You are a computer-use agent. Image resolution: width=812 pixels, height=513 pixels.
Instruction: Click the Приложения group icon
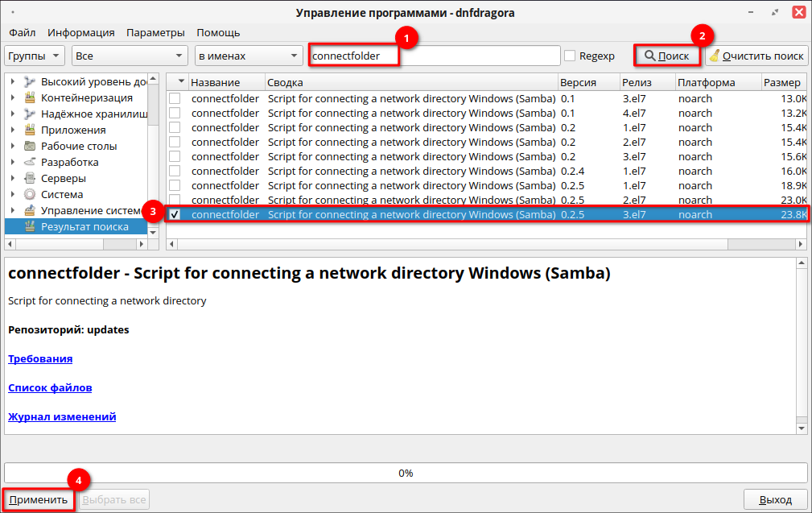point(30,130)
